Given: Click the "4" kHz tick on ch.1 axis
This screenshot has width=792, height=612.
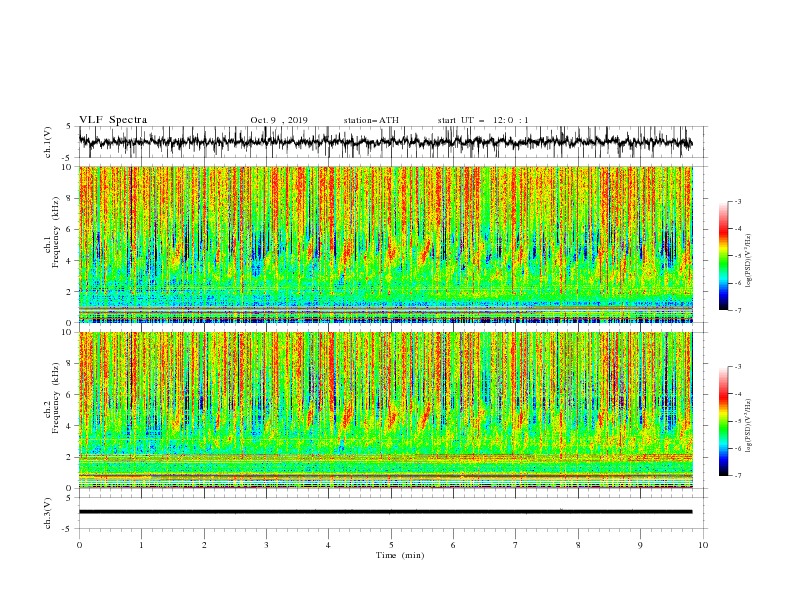Looking at the screenshot, I should 70,261.
